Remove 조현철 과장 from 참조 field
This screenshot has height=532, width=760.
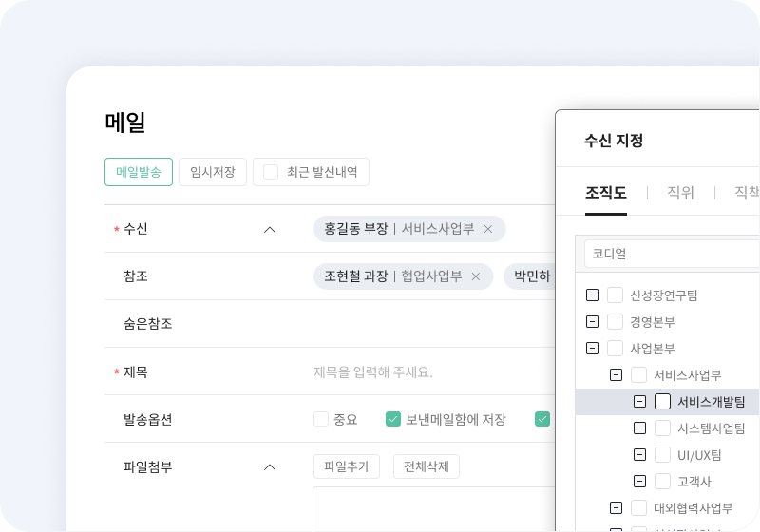click(x=476, y=276)
